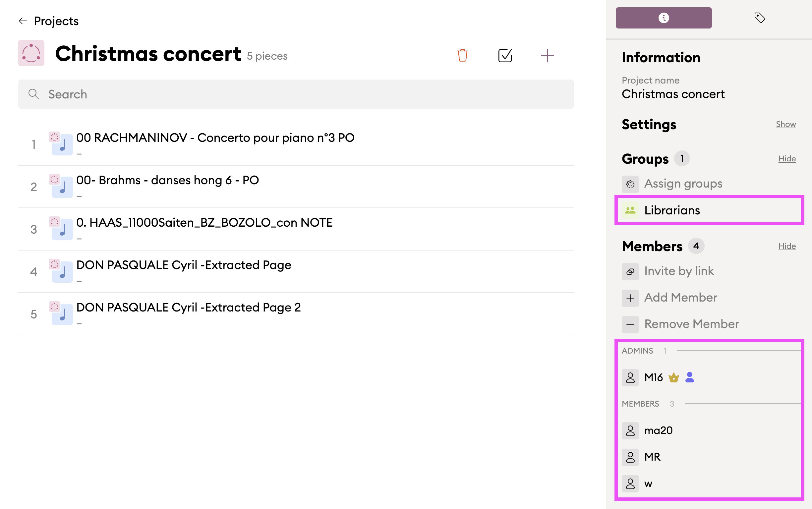Click Assign groups gear icon

click(630, 184)
